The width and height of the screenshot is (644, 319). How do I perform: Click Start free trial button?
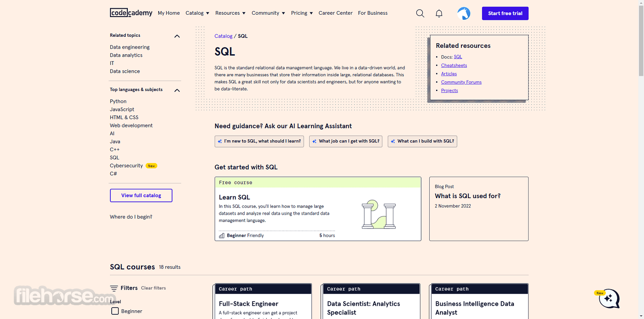(x=505, y=13)
